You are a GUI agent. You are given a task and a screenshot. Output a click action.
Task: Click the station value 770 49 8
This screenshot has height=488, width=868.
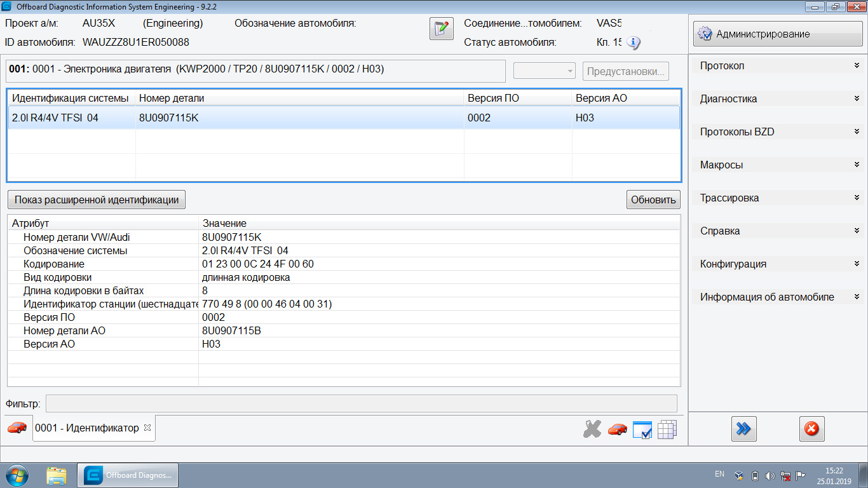click(x=267, y=304)
